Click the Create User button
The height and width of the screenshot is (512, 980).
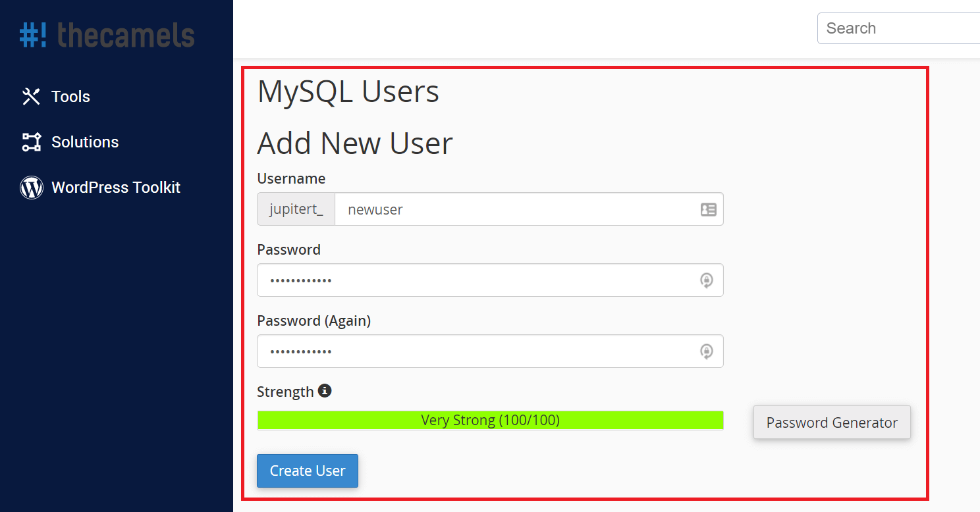(x=308, y=471)
